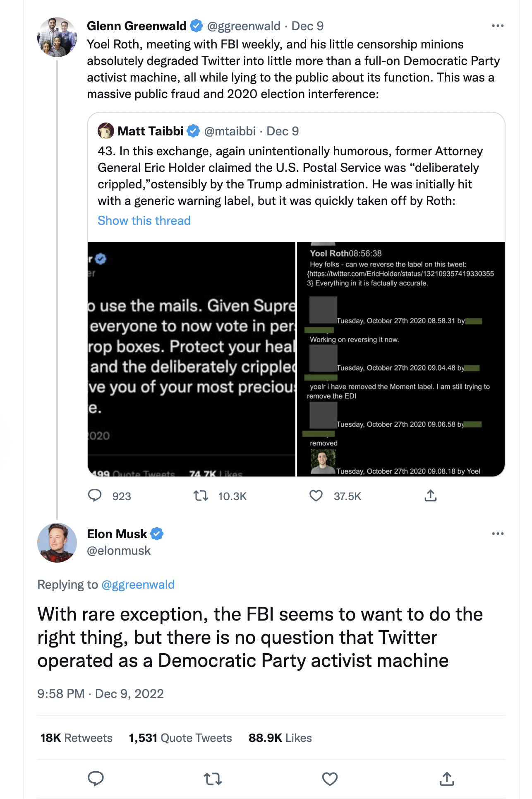Open the Yoel Roth chat log image
The image size is (532, 799).
pyautogui.click(x=401, y=359)
